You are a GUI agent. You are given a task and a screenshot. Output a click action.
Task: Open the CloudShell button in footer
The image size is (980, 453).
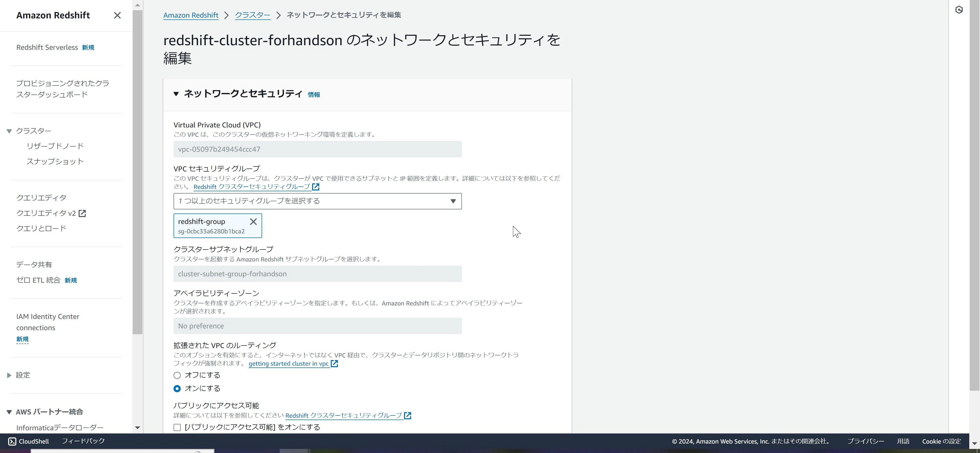pyautogui.click(x=29, y=441)
